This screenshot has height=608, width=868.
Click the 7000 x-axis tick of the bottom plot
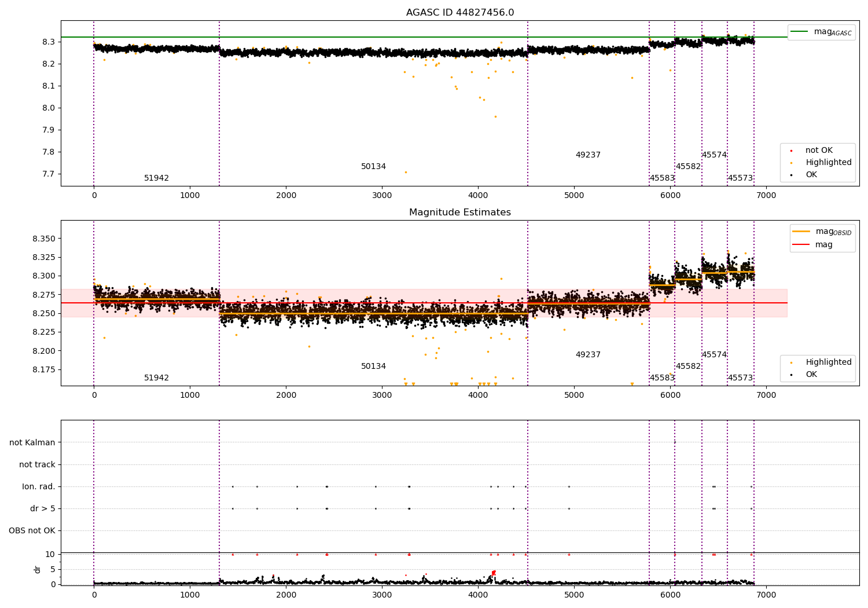[766, 595]
